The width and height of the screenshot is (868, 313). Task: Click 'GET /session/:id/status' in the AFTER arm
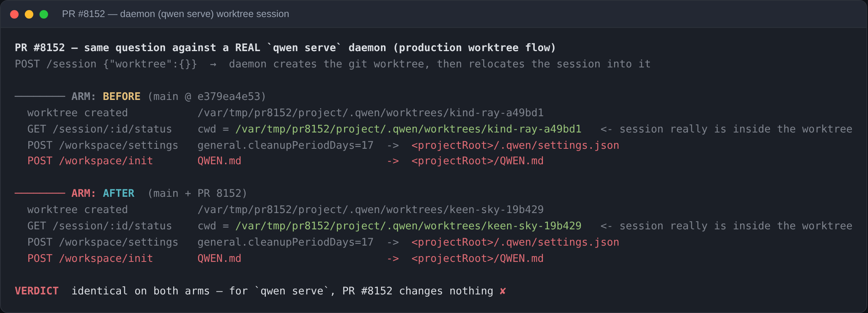pyautogui.click(x=100, y=226)
